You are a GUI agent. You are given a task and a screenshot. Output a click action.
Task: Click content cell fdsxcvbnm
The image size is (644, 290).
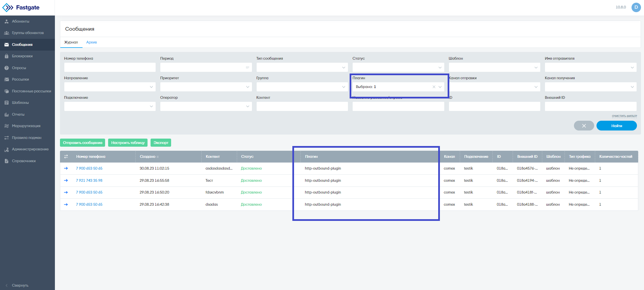(x=215, y=192)
